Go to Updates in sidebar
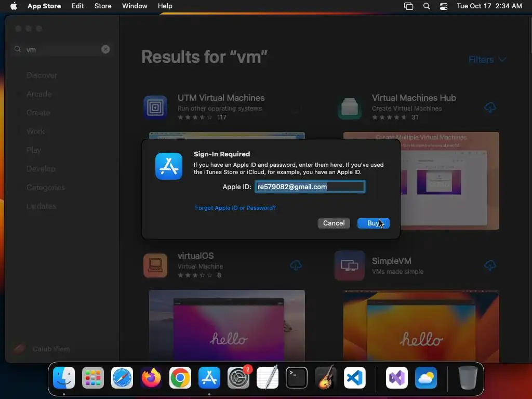Screen dimensions: 532x399 click(42, 206)
